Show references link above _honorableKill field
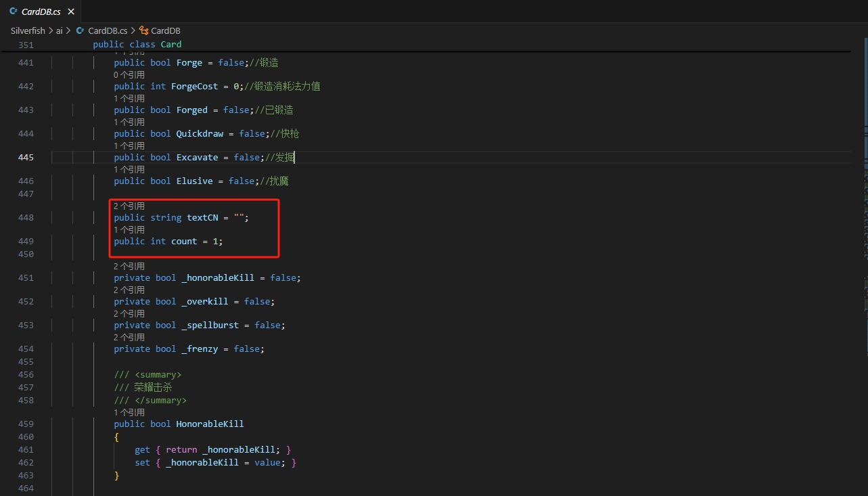This screenshot has width=868, height=496. (x=129, y=266)
